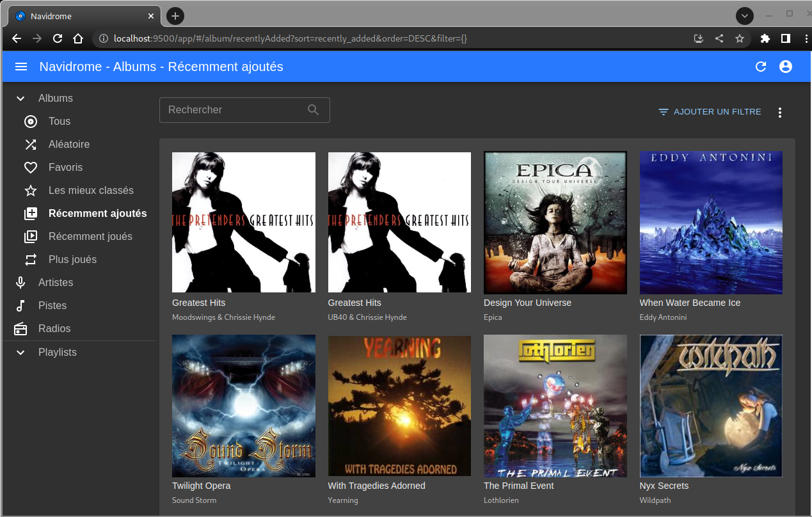Open the When Water Became Ice cover
812x517 pixels.
(711, 223)
